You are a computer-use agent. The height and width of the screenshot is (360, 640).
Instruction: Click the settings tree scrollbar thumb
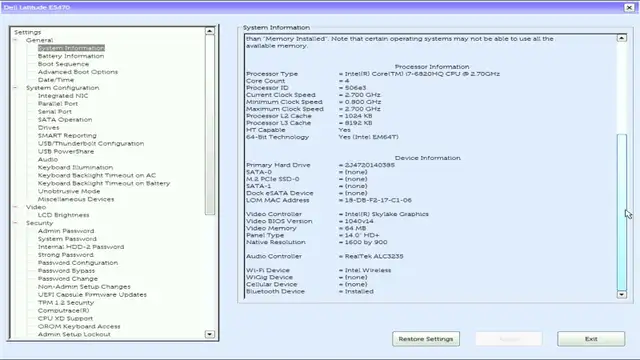209,125
